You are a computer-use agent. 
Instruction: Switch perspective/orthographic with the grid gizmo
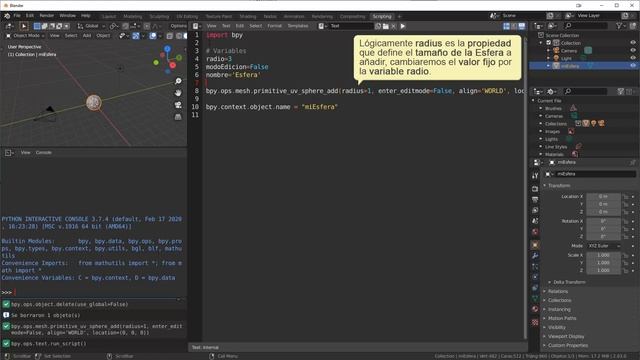pyautogui.click(x=178, y=117)
